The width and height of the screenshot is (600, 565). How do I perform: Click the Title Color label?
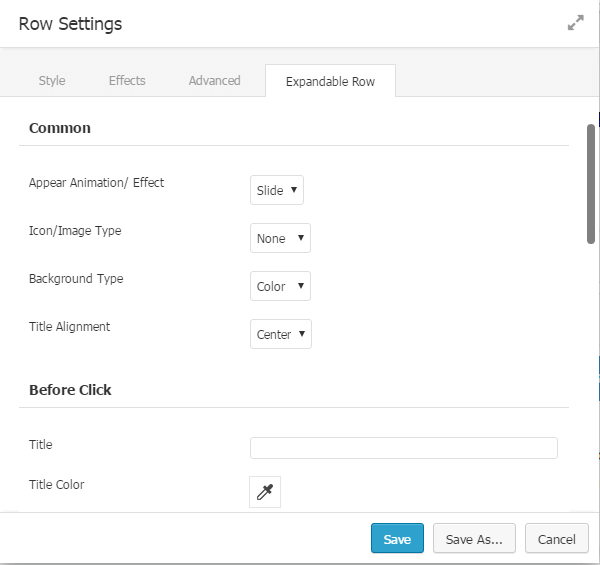tap(57, 485)
